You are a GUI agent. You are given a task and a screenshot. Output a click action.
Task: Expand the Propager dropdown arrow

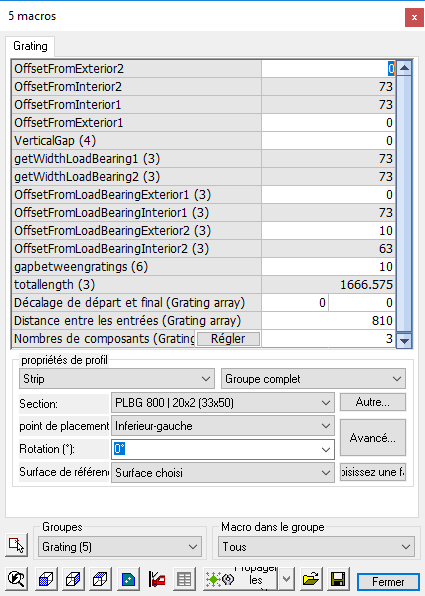point(286,579)
